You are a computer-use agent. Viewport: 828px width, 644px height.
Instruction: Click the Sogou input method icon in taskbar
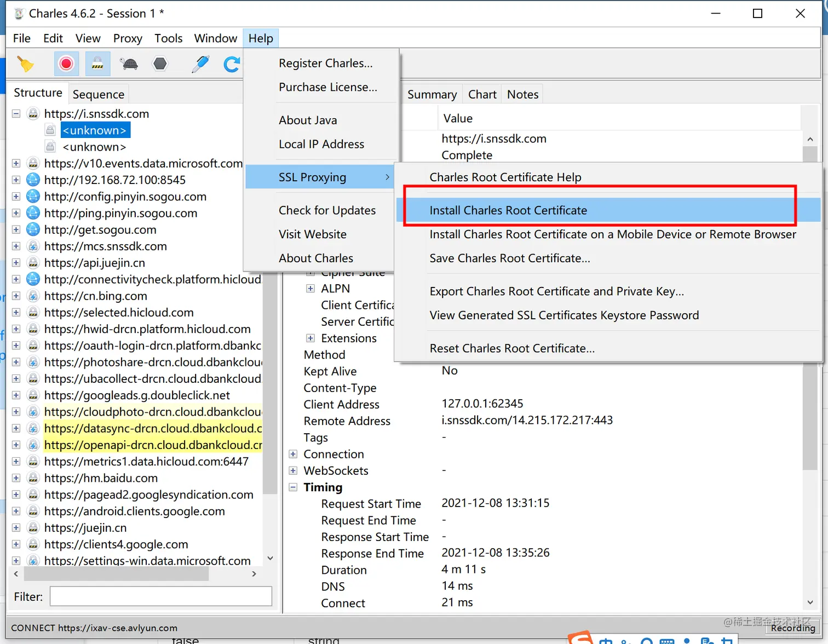[x=580, y=638]
